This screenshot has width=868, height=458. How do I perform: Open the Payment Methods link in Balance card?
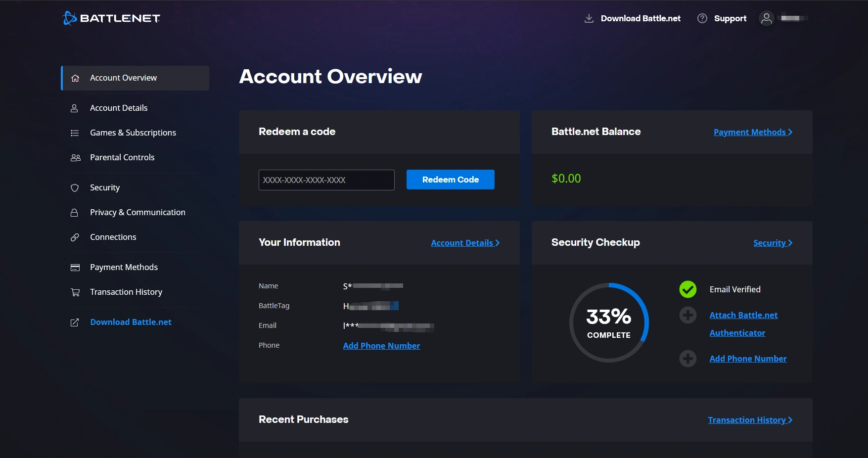(753, 132)
